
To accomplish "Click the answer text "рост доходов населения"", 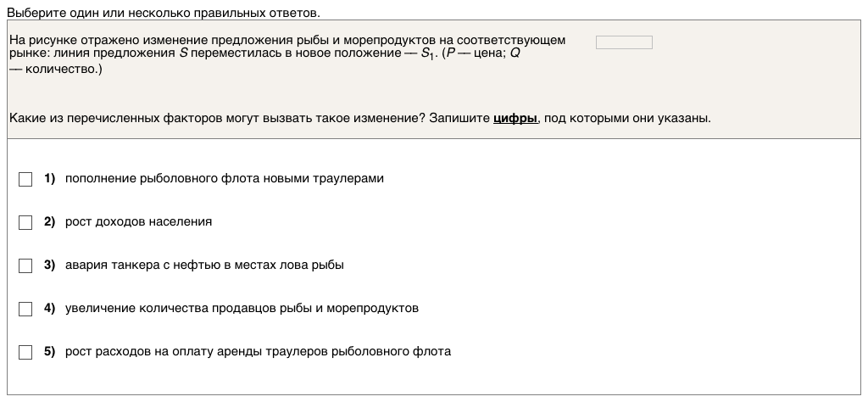I will pyautogui.click(x=138, y=221).
